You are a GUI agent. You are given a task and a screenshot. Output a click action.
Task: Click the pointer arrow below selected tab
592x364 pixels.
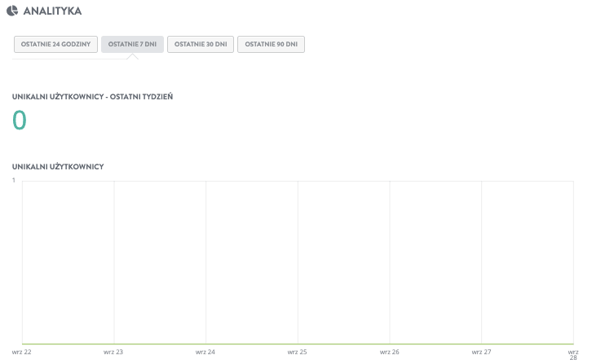click(x=132, y=57)
